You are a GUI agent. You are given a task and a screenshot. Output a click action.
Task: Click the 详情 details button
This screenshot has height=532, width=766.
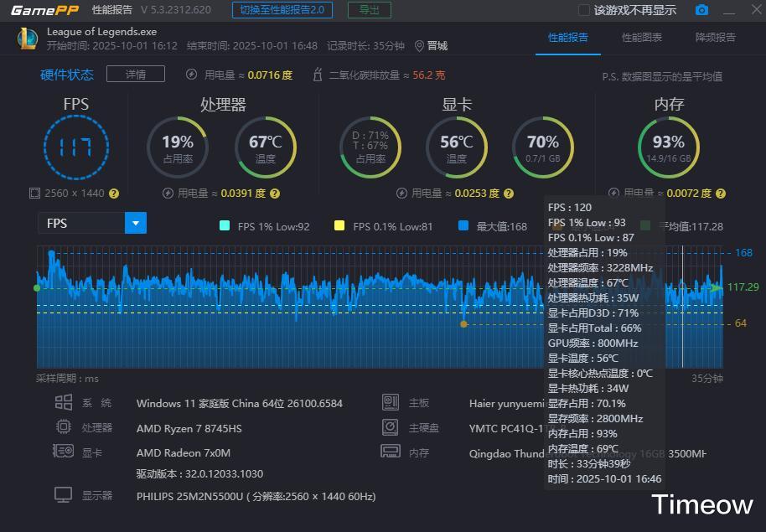[135, 75]
